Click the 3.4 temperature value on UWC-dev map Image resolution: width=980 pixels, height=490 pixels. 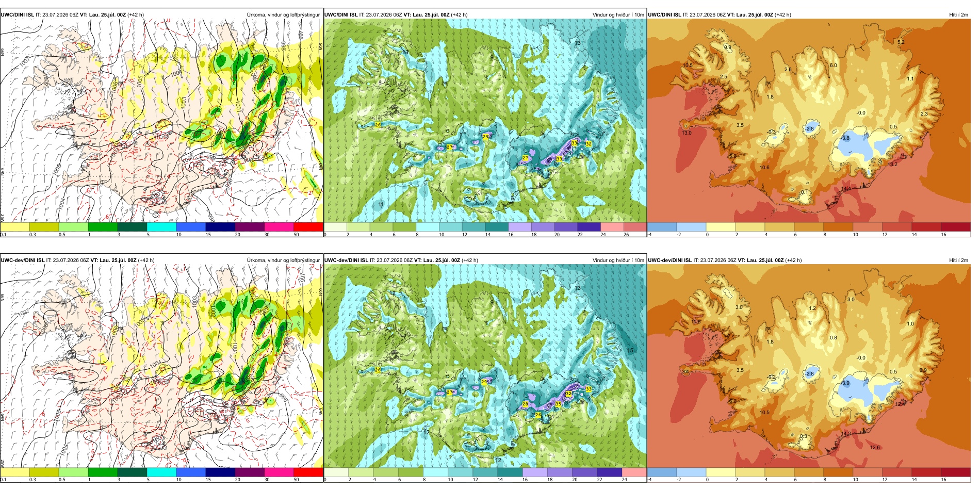click(x=685, y=372)
